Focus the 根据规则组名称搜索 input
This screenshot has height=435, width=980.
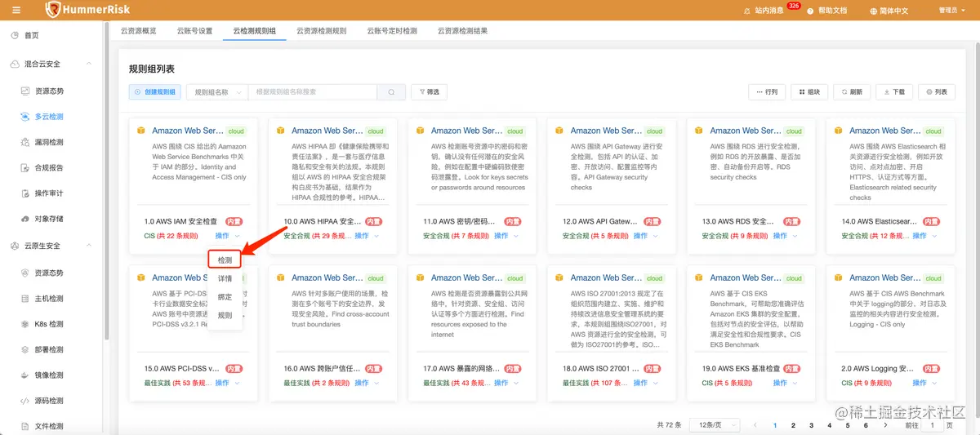tap(314, 92)
